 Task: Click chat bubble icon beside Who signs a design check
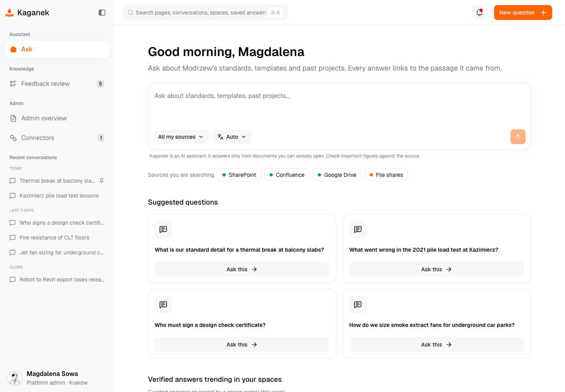point(13,223)
